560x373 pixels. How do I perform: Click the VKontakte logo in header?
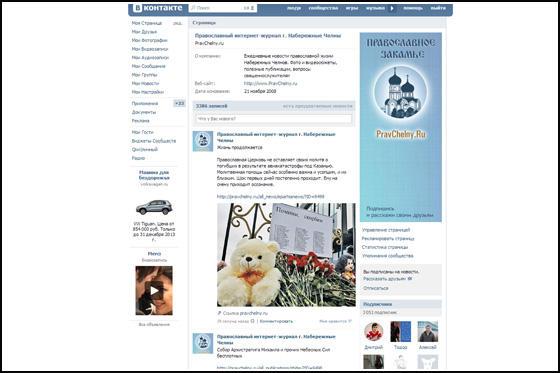[158, 8]
